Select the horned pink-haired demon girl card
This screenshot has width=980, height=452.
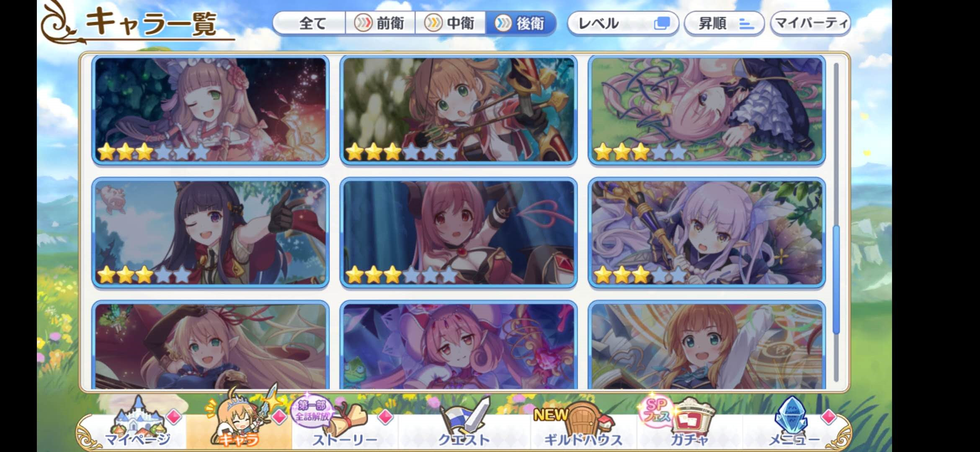click(x=459, y=233)
